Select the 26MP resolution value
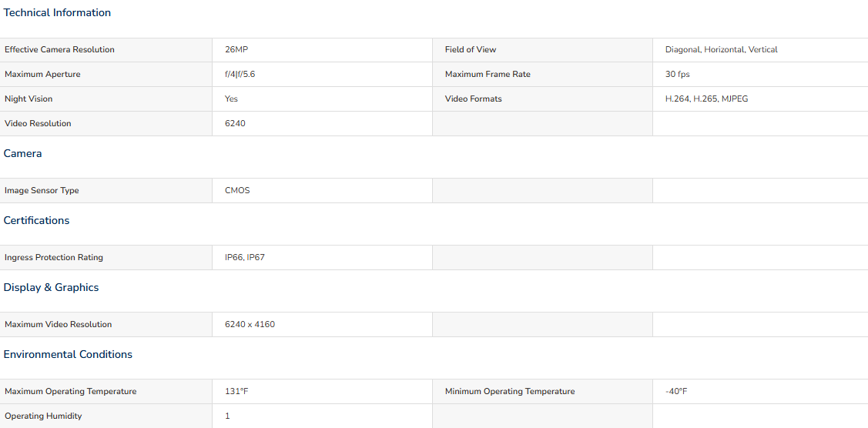This screenshot has height=428, width=868. click(237, 50)
